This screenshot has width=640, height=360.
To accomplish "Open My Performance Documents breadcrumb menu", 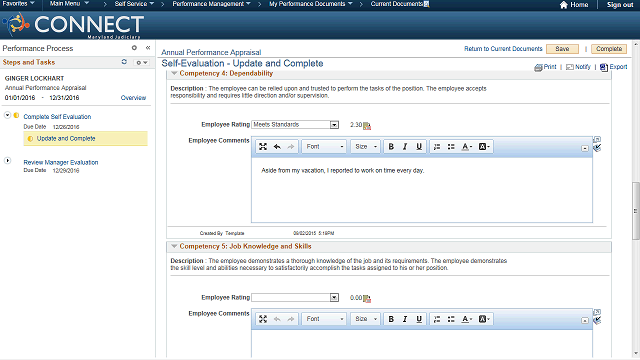I will tap(310, 4).
